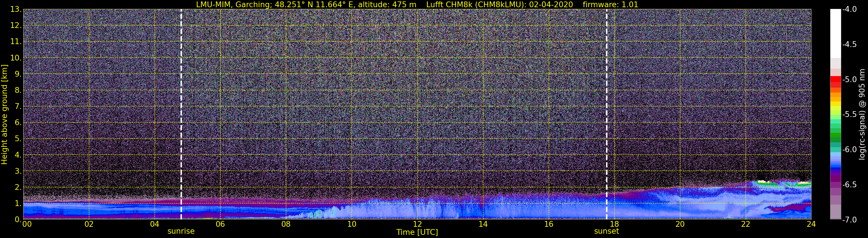Viewport: 868px width, 238px height.
Task: Click the x-axis tick label '00'
Action: click(27, 224)
